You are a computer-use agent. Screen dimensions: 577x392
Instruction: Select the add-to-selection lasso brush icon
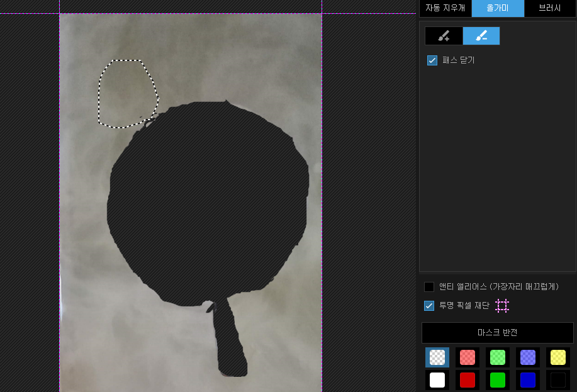(x=444, y=36)
